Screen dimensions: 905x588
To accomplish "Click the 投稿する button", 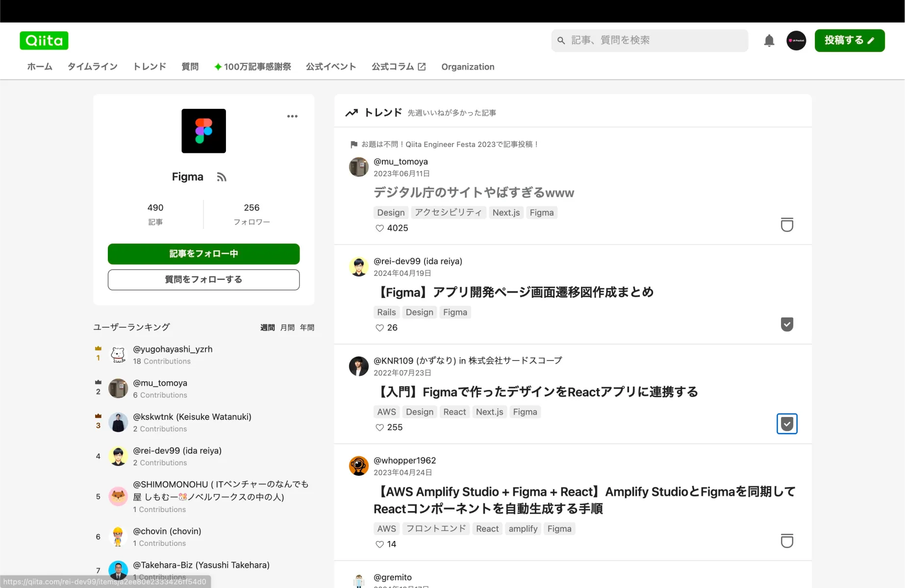I will click(x=850, y=40).
